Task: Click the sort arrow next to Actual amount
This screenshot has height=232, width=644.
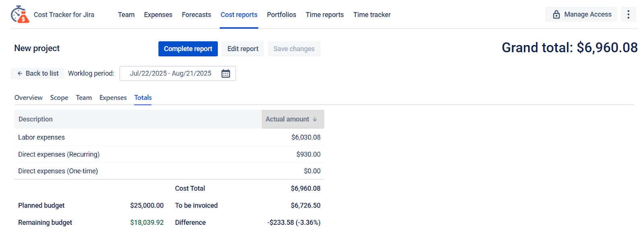Action: [x=315, y=119]
